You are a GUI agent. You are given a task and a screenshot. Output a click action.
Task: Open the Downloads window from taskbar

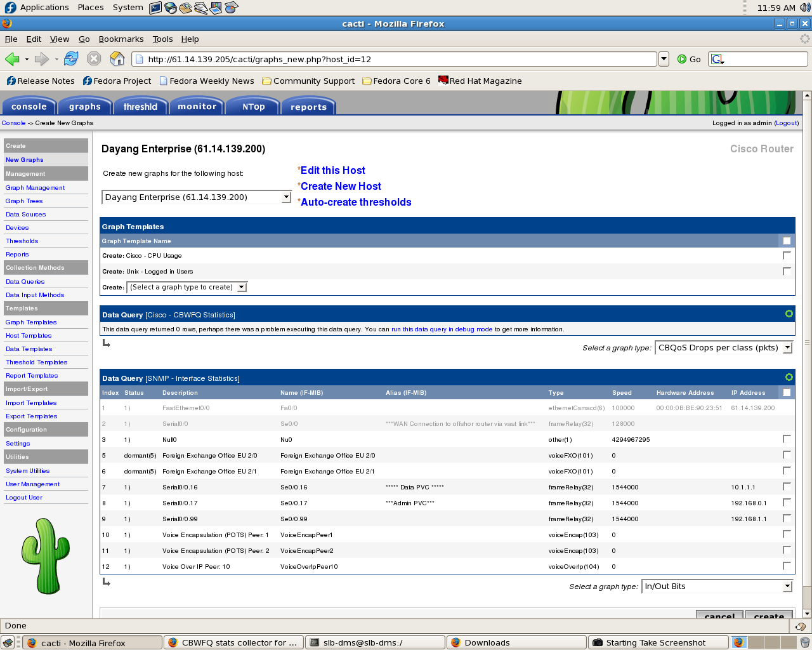tap(516, 642)
